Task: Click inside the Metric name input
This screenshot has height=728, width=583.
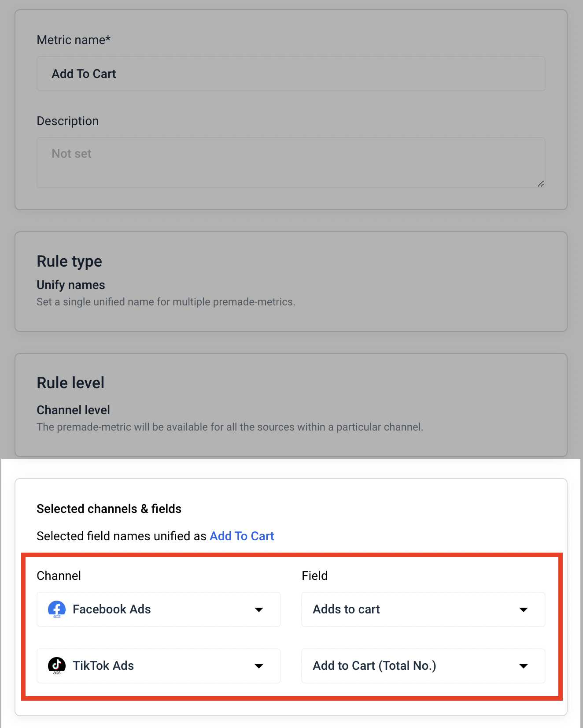Action: (x=291, y=73)
